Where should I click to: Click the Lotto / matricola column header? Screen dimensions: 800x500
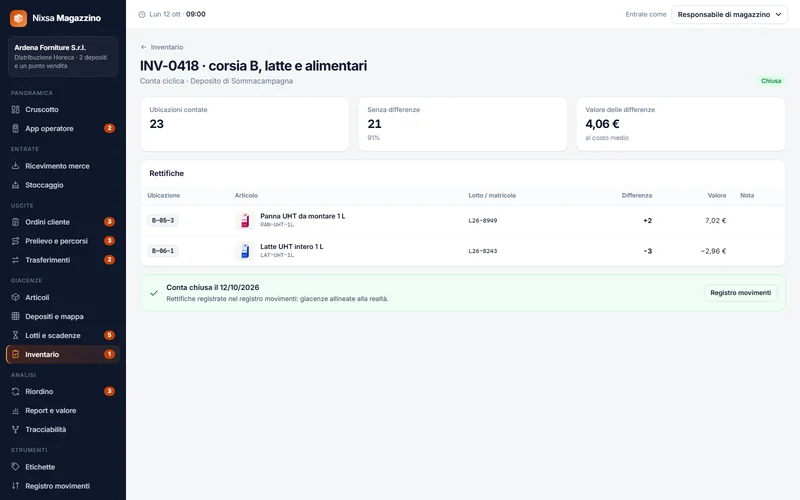pos(492,195)
